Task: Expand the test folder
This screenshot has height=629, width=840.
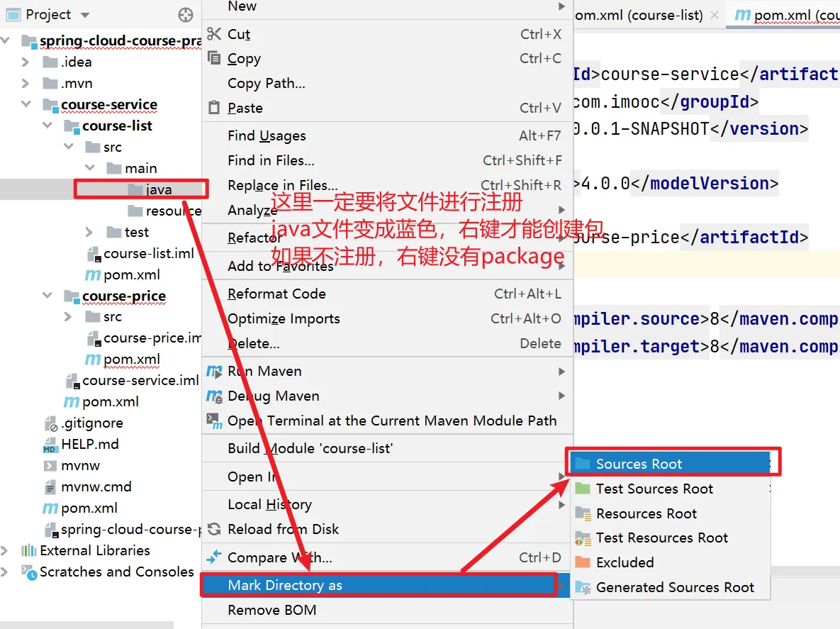Action: [89, 232]
